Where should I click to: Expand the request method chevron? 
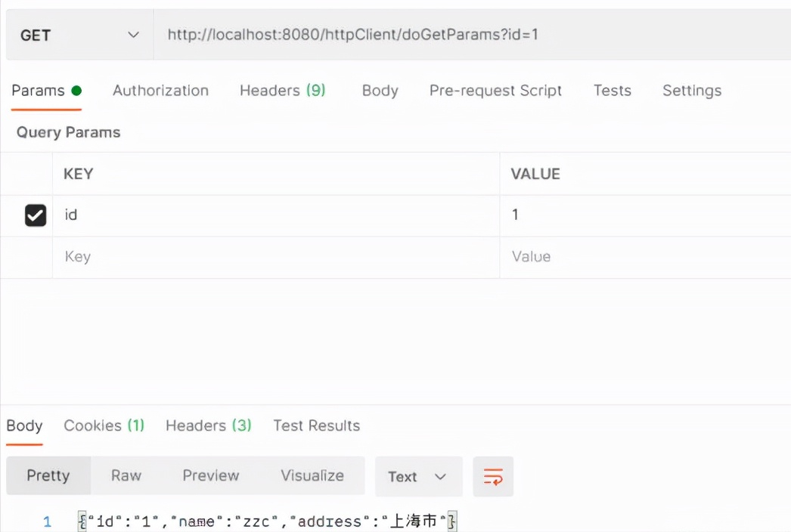click(134, 35)
